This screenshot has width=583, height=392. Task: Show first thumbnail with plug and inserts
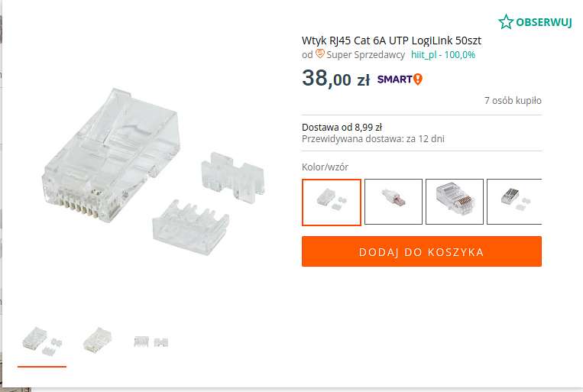coord(42,341)
